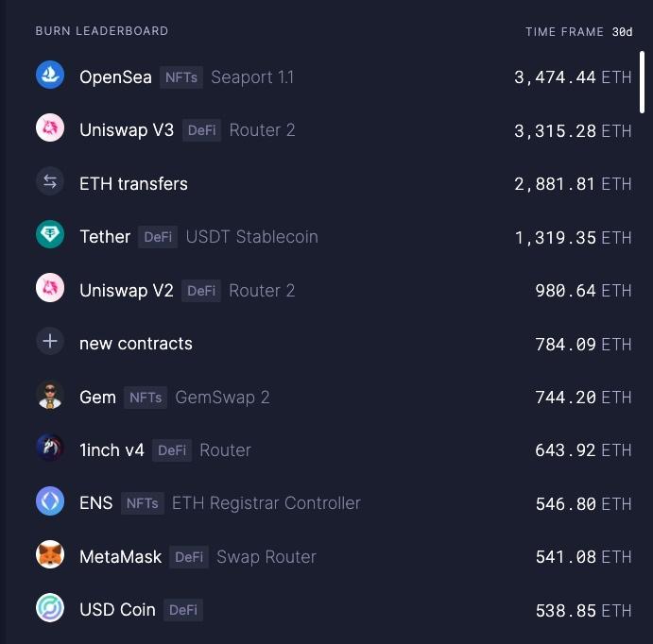Click the NFTs tag beside ENS

tap(143, 503)
